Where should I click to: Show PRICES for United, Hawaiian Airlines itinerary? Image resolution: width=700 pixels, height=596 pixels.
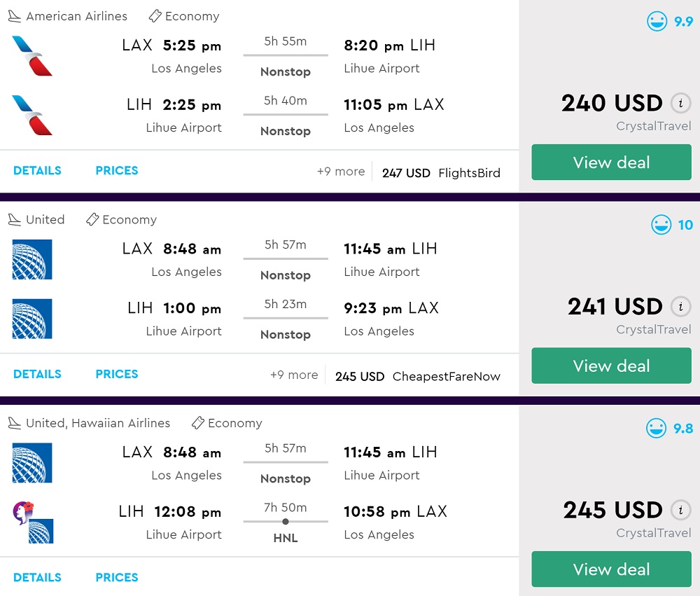tap(117, 577)
